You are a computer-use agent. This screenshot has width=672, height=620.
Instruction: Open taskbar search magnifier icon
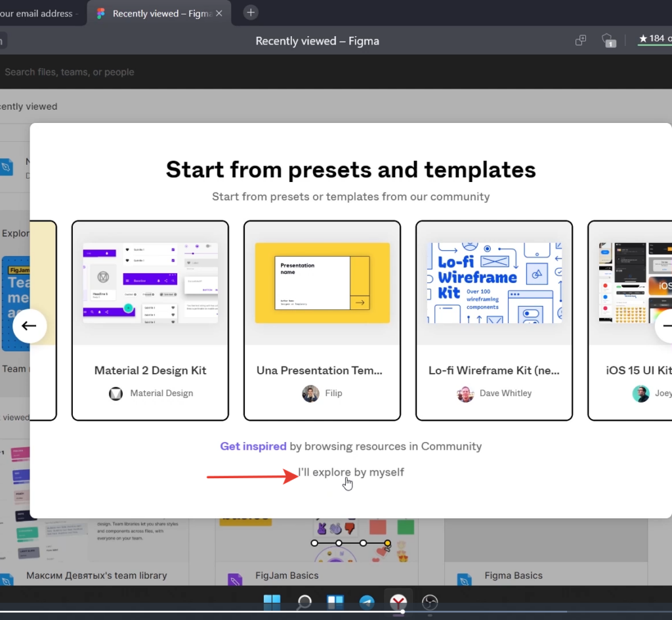point(304,602)
